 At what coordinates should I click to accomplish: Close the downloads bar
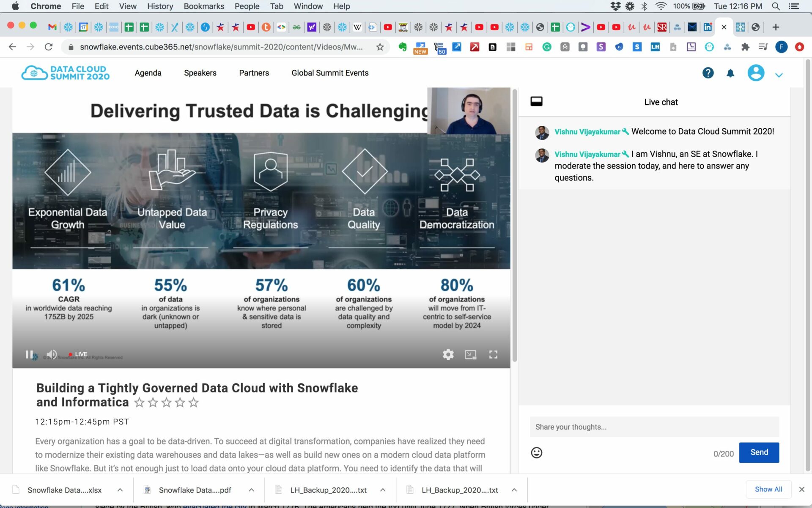pos(801,489)
